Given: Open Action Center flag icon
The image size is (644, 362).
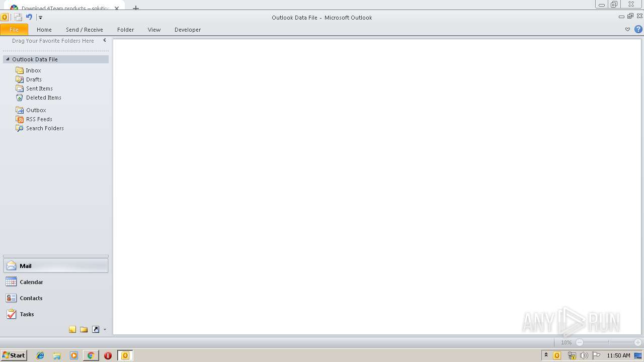Looking at the screenshot, I should click(x=596, y=355).
